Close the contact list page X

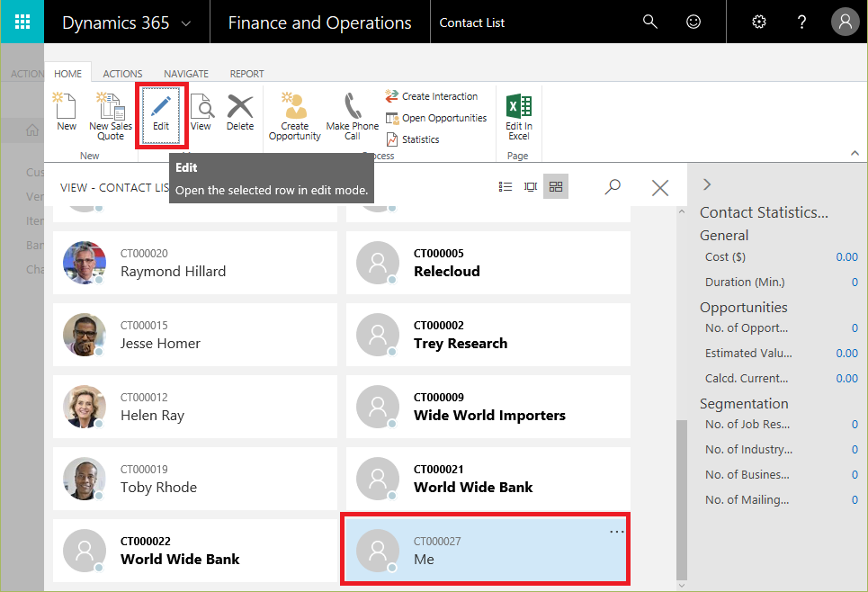(660, 188)
